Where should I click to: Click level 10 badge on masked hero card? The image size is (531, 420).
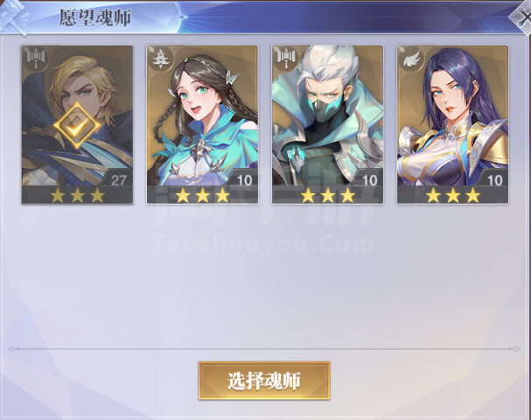[x=369, y=179]
